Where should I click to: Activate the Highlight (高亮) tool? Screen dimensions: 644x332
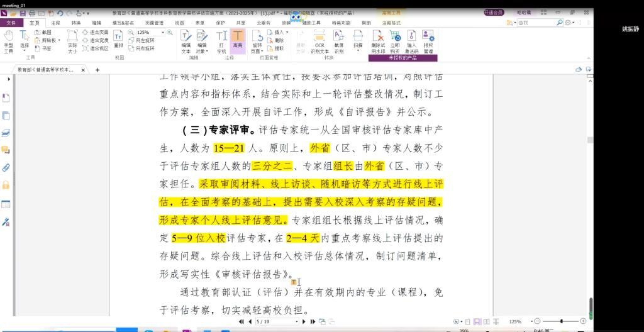(x=237, y=41)
